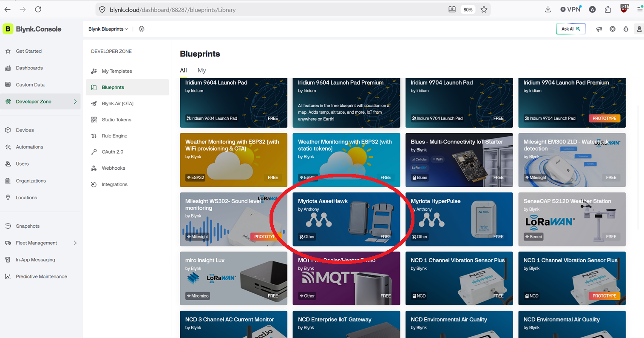Click the Organizations building icon
Viewport: 644px width, 338px height.
click(x=8, y=180)
